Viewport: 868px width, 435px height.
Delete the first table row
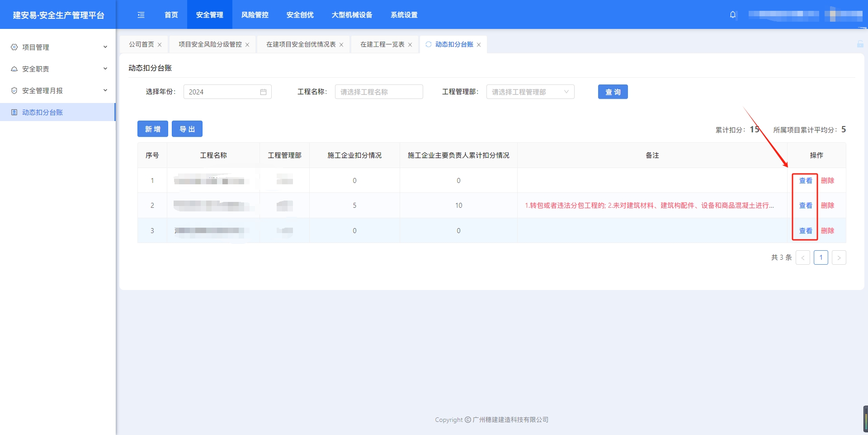(827, 181)
